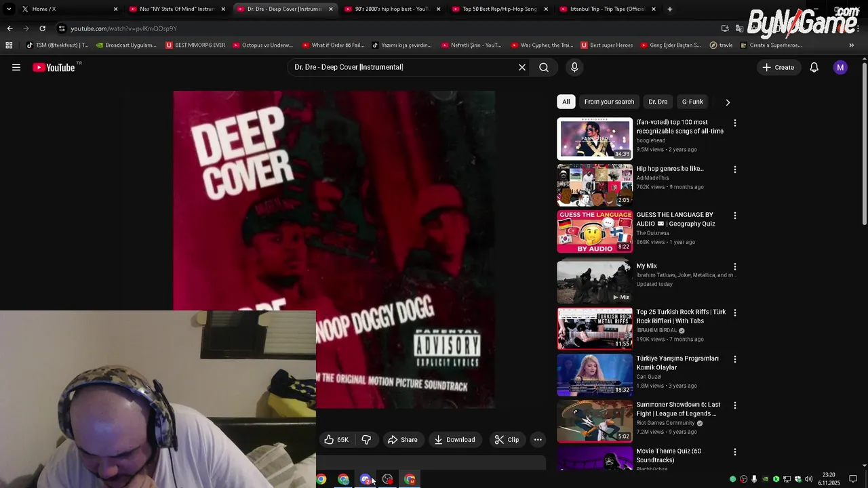The height and width of the screenshot is (488, 868).
Task: Select the Dr. Dre filter chip
Action: coord(658,102)
